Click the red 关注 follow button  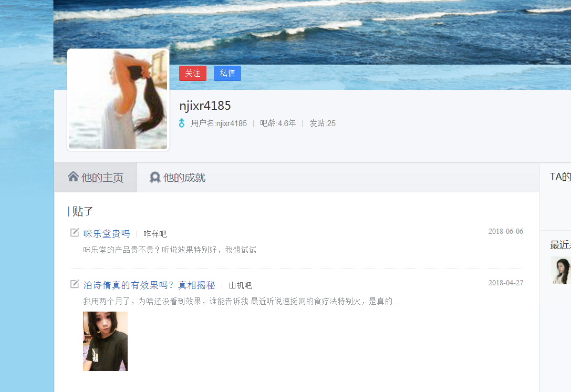click(192, 74)
